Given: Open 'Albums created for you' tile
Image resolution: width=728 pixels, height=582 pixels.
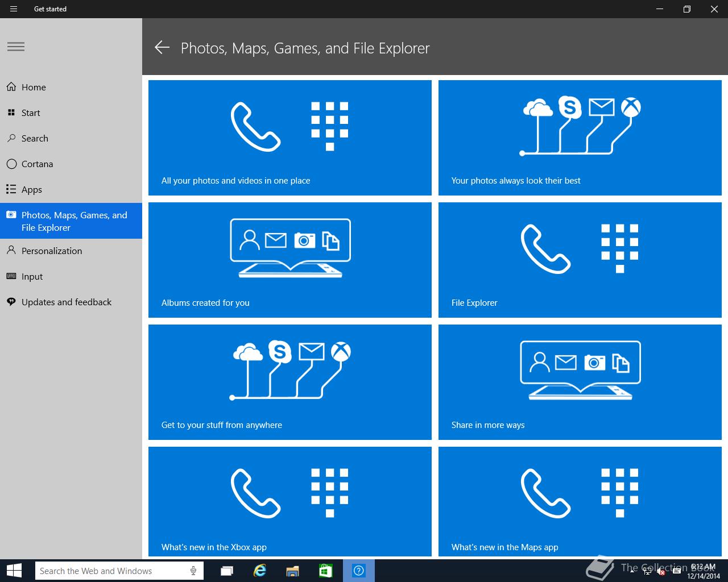Looking at the screenshot, I should pyautogui.click(x=290, y=260).
